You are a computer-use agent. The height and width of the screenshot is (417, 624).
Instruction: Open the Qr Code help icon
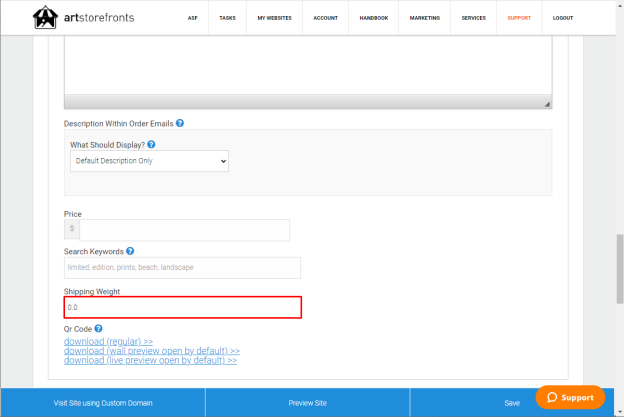pyautogui.click(x=98, y=329)
